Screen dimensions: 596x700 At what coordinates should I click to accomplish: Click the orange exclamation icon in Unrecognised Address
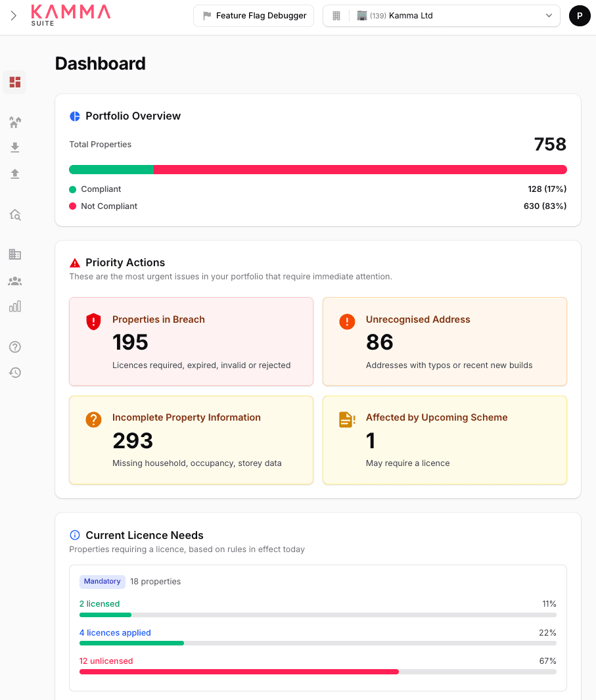pos(347,321)
